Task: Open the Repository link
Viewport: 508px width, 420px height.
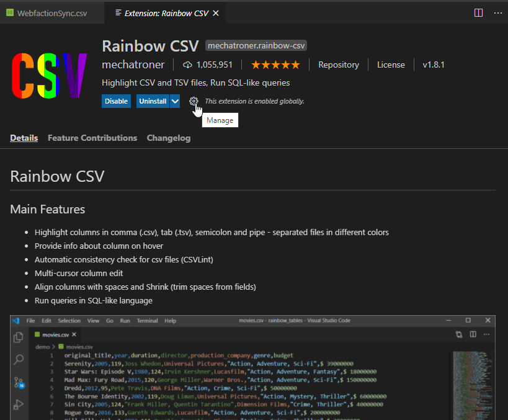Action: point(339,65)
